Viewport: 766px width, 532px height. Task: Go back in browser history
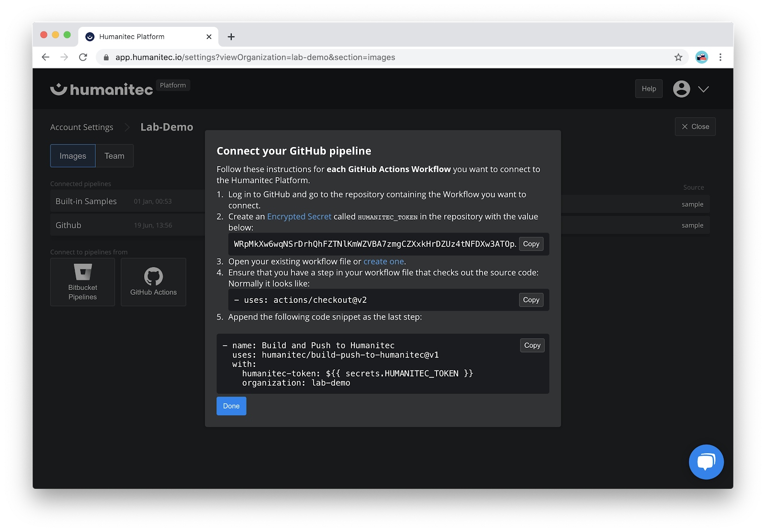point(45,57)
